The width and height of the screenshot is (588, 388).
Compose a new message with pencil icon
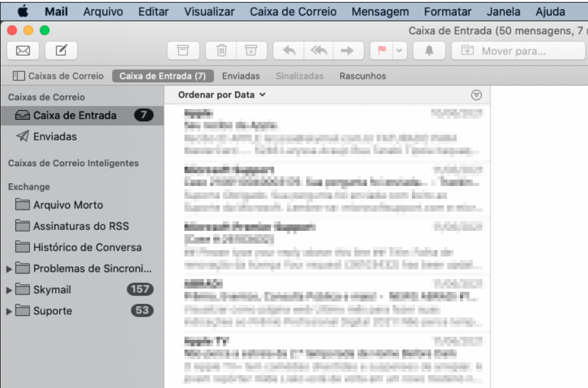coord(61,50)
